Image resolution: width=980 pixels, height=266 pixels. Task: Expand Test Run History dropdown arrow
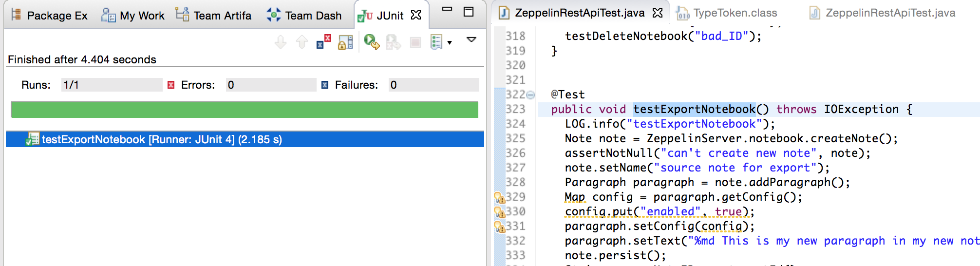click(x=450, y=42)
